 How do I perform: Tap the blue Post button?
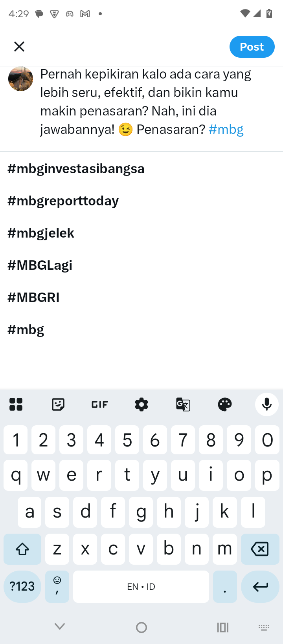(252, 47)
